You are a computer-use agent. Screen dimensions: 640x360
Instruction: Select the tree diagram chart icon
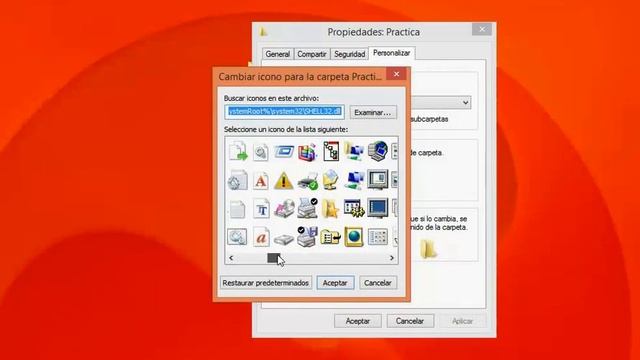pos(331,151)
